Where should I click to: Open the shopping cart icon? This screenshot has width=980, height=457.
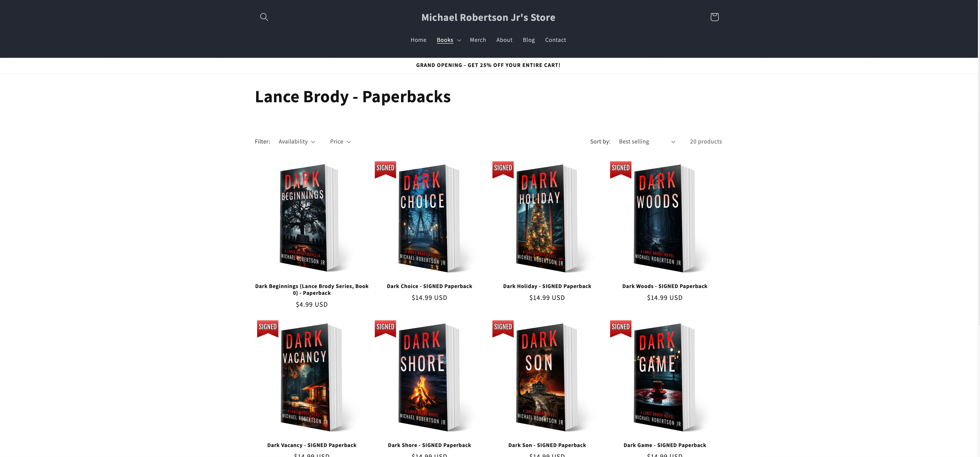[714, 17]
